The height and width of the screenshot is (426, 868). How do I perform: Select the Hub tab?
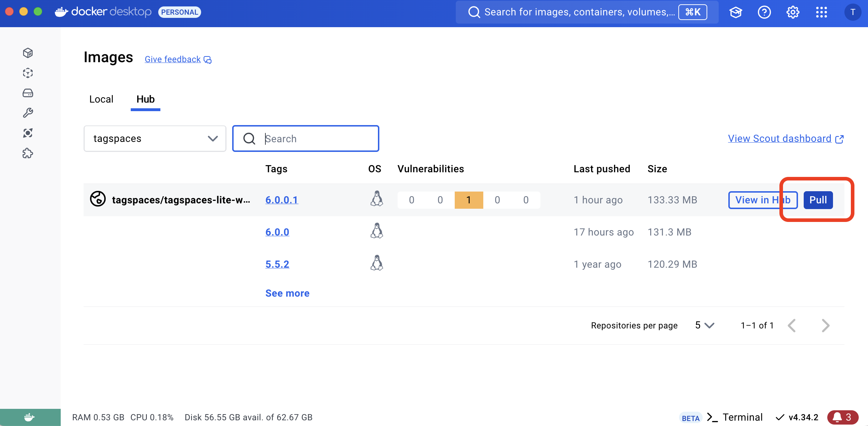point(145,99)
